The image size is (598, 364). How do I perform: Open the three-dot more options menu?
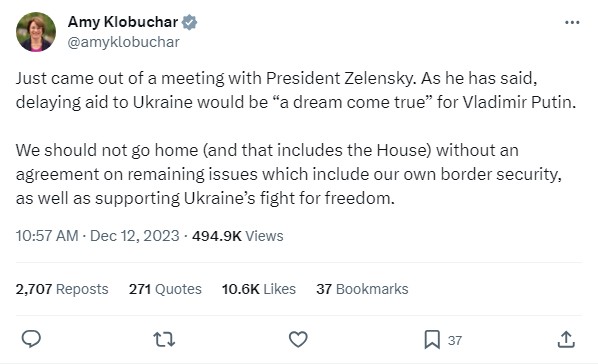(x=572, y=23)
